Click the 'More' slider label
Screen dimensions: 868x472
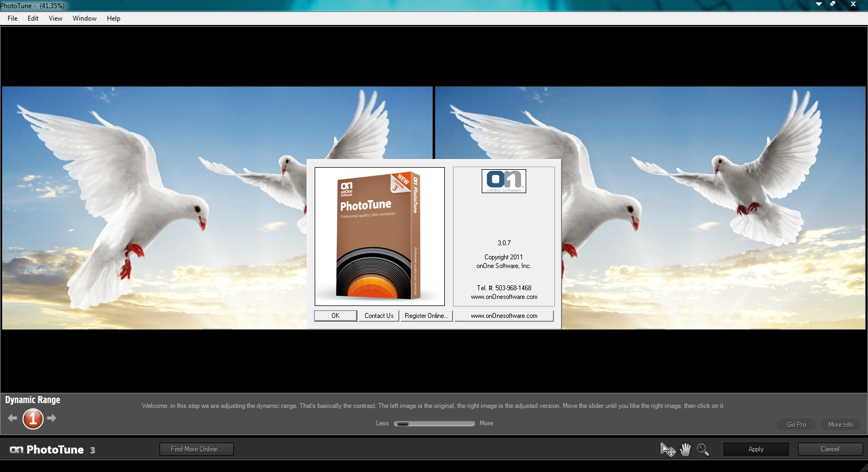pos(486,423)
